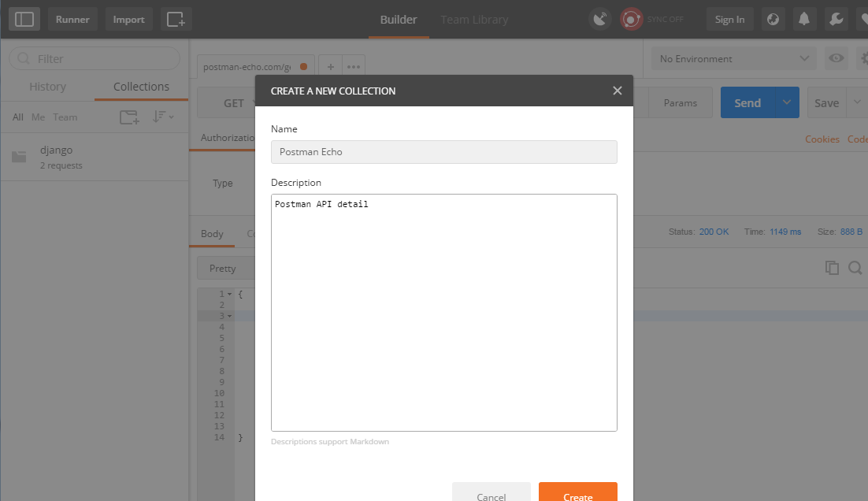Open the Send options arrow
Viewport: 868px width, 501px height.
(x=787, y=102)
